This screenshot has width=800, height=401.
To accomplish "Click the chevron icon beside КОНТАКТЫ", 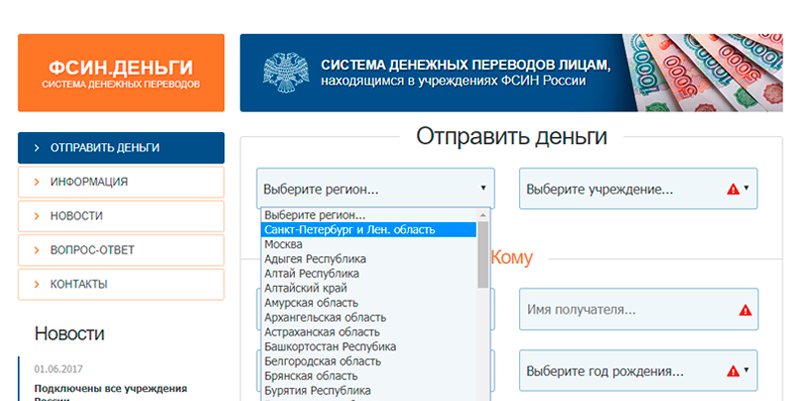I will click(x=37, y=285).
